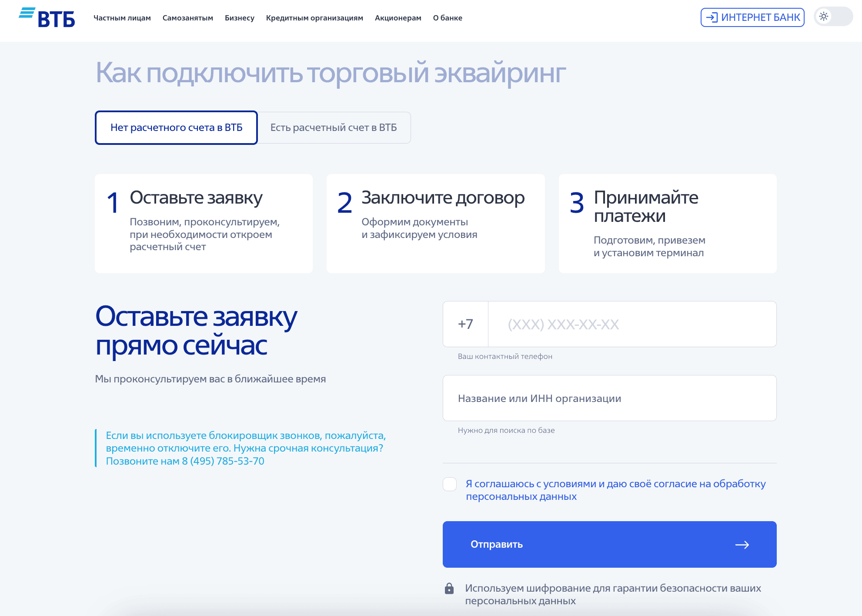Toggle the light/dark theme switch
Image resolution: width=862 pixels, height=616 pixels.
click(833, 17)
